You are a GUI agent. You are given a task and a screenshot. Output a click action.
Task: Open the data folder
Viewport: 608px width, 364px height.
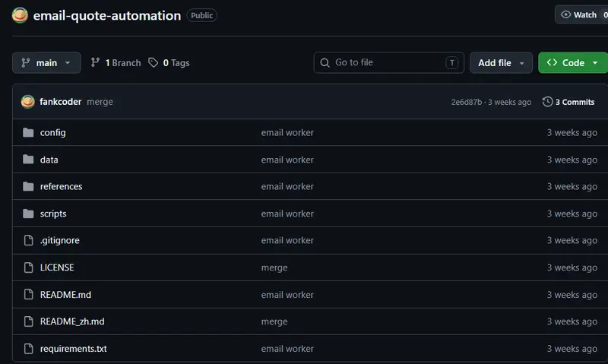tap(49, 160)
